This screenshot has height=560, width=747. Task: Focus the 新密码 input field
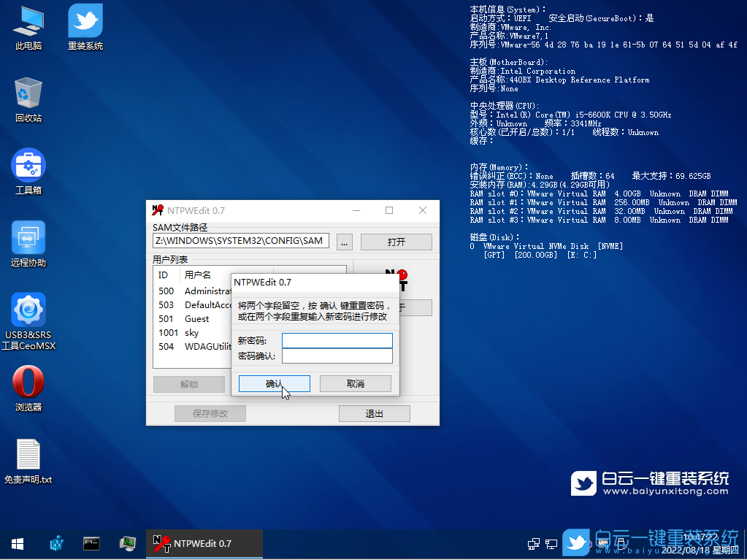(337, 341)
